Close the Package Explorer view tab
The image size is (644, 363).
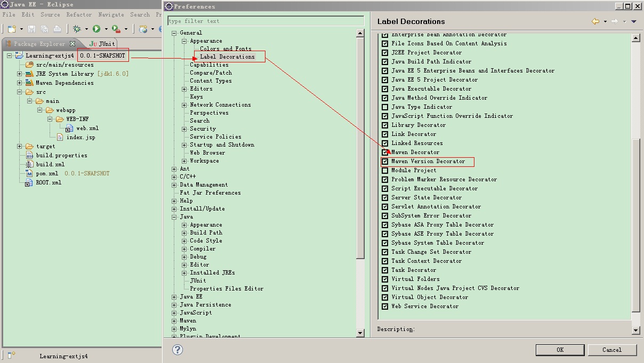73,44
